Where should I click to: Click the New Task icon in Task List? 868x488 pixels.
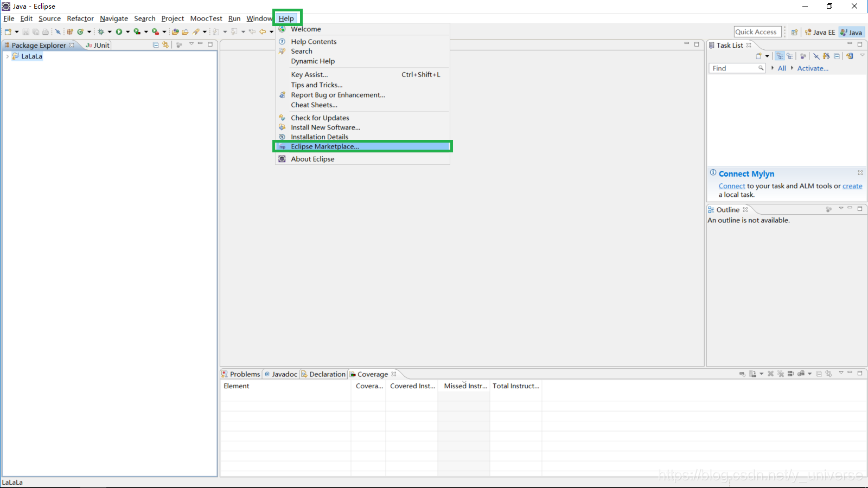pos(758,56)
